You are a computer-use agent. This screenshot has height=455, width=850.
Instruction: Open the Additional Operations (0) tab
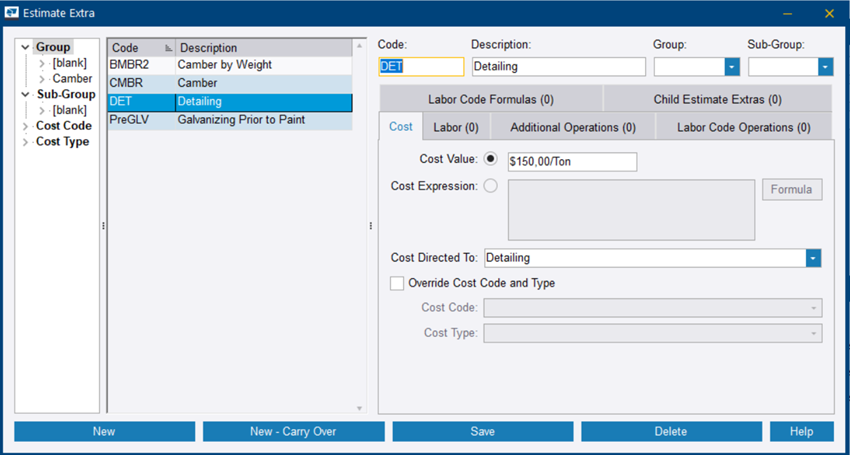tap(572, 127)
